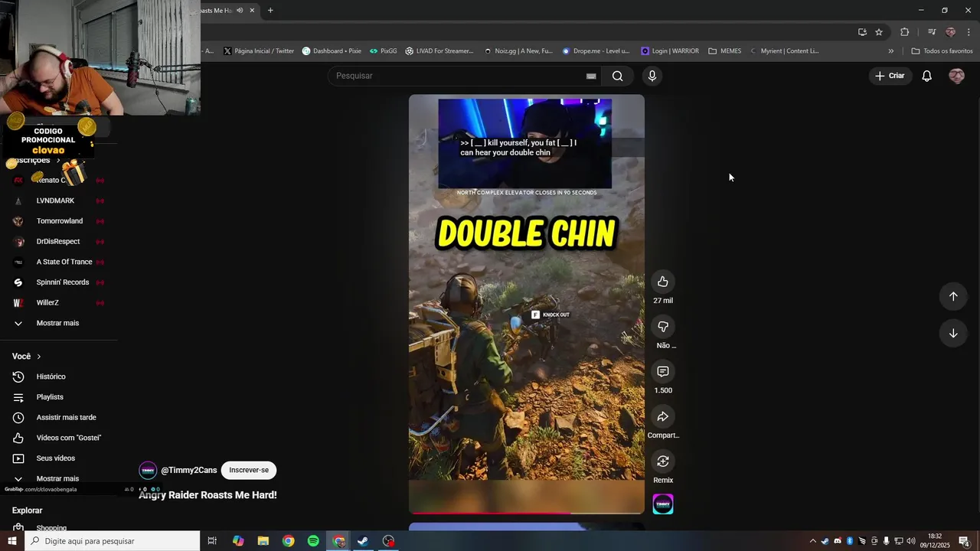Dislike the current Short
The image size is (980, 551).
coord(663,327)
